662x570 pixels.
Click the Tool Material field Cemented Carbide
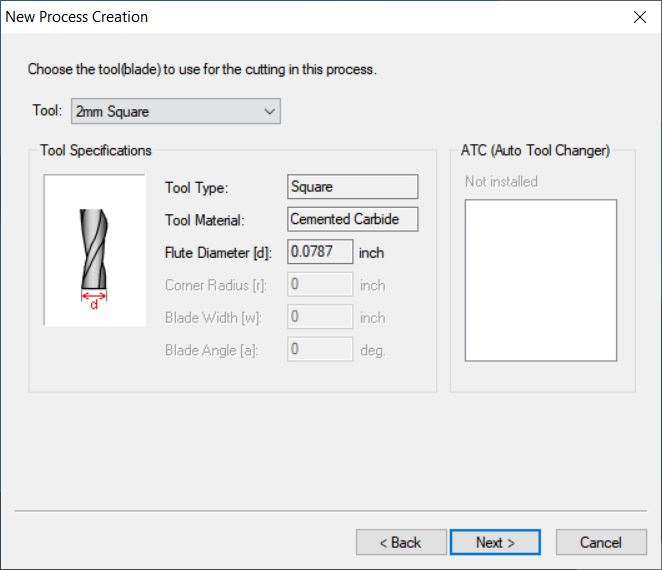point(353,219)
